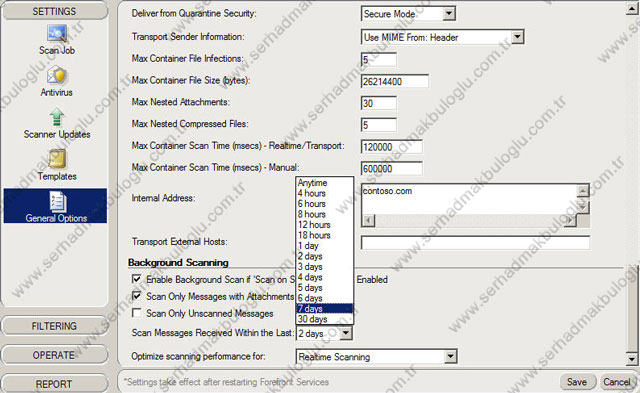Viewport: 640px width, 393px height.
Task: Edit Max Container File Size field
Action: coord(394,81)
